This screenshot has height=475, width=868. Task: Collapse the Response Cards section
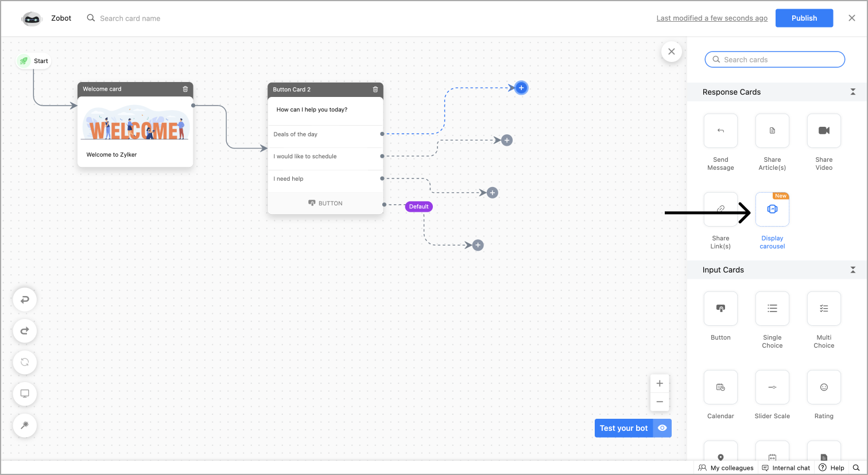pos(852,92)
